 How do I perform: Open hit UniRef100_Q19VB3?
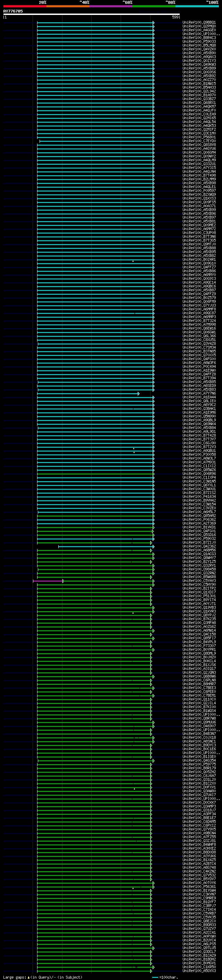coord(199,608)
